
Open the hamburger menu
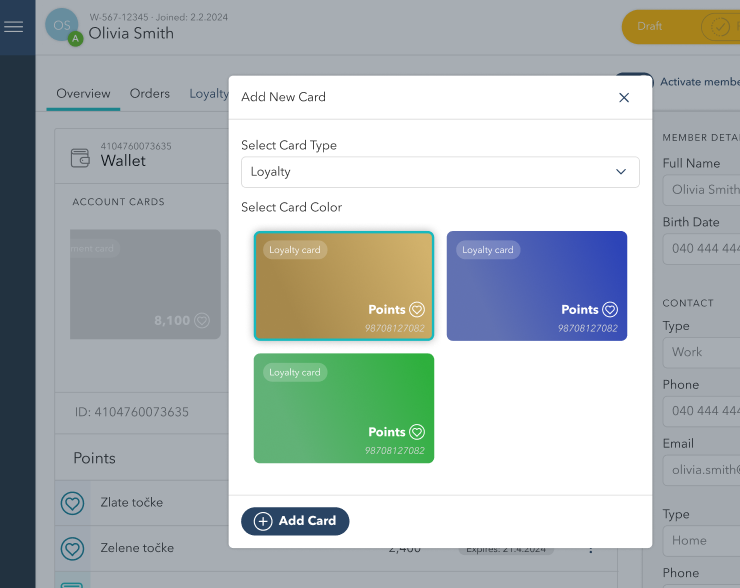[x=14, y=27]
